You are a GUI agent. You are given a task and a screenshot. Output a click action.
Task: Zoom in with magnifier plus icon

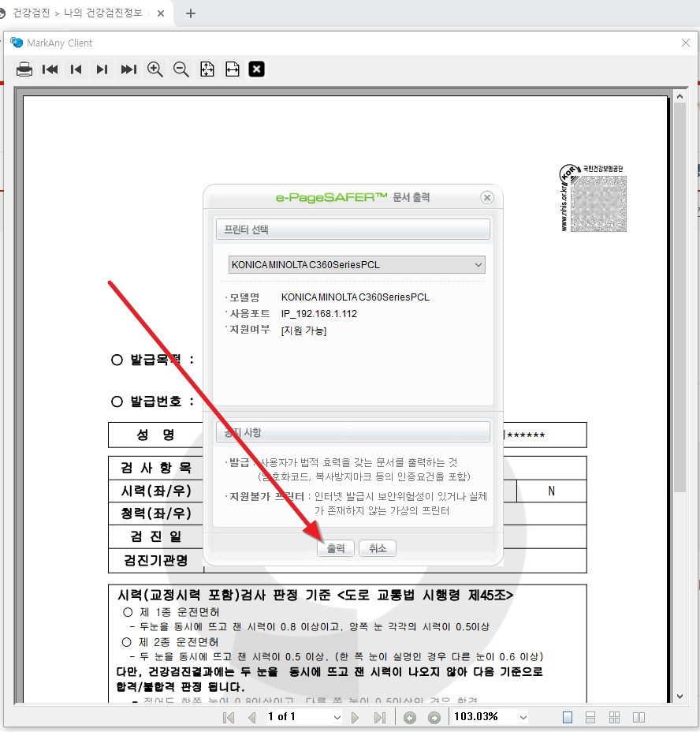155,69
